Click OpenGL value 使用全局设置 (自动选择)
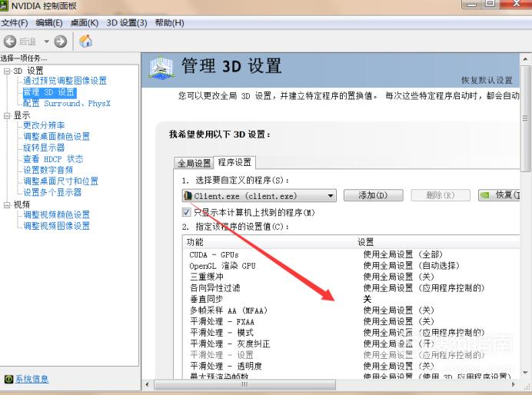532x395 pixels. pyautogui.click(x=411, y=266)
